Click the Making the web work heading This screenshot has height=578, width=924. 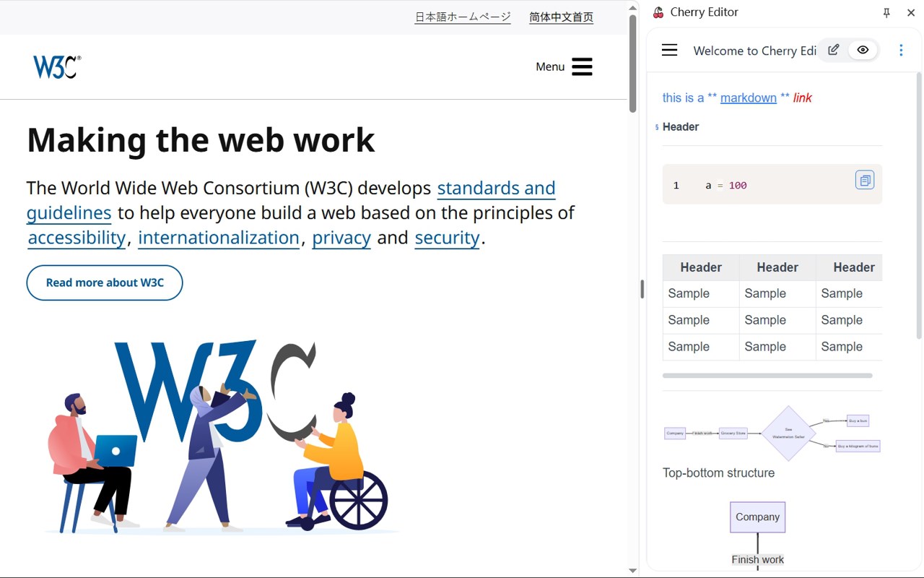(201, 139)
